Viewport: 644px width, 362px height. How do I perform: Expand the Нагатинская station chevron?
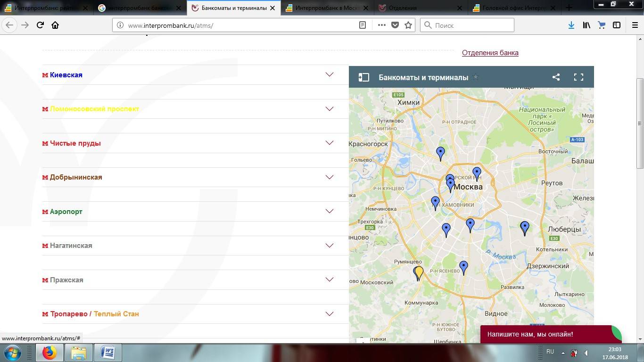tap(329, 246)
